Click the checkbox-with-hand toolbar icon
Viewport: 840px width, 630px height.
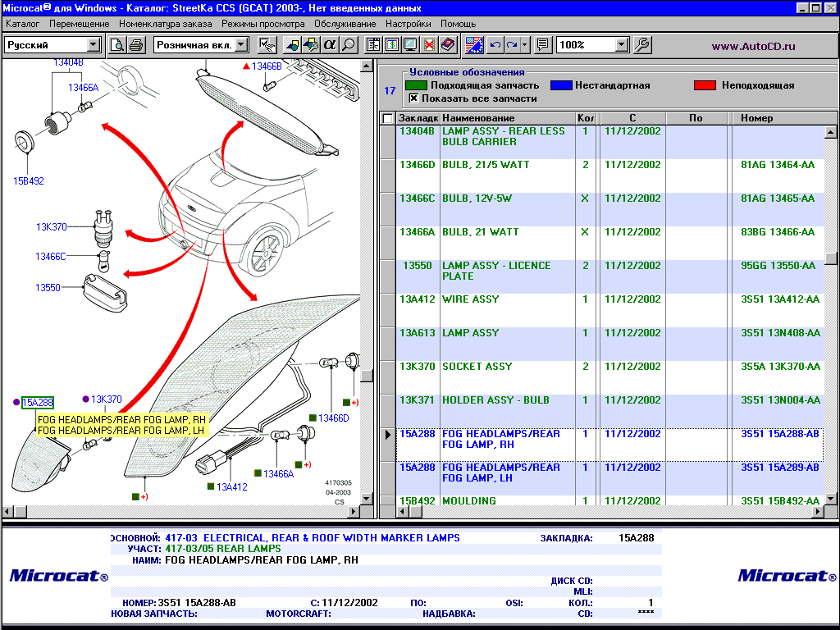tap(267, 45)
